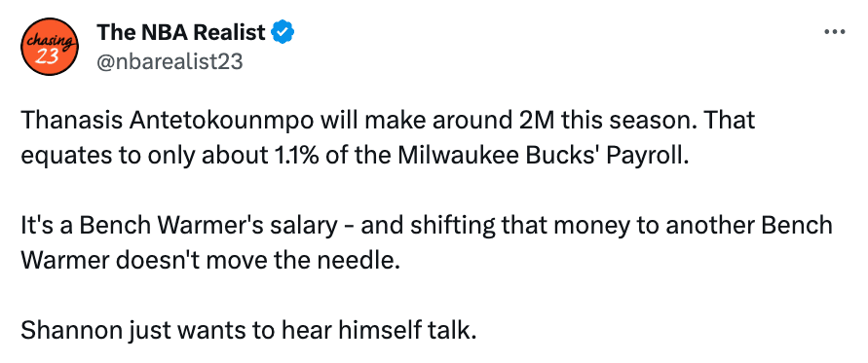Open the three-dot more options menu

[x=835, y=32]
